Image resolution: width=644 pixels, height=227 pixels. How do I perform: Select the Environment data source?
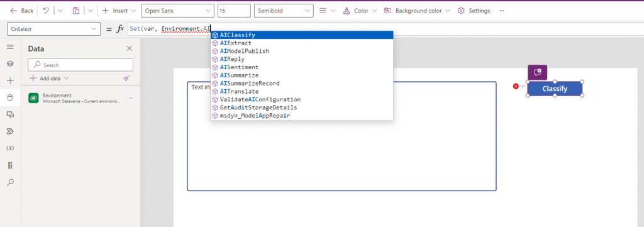point(81,97)
